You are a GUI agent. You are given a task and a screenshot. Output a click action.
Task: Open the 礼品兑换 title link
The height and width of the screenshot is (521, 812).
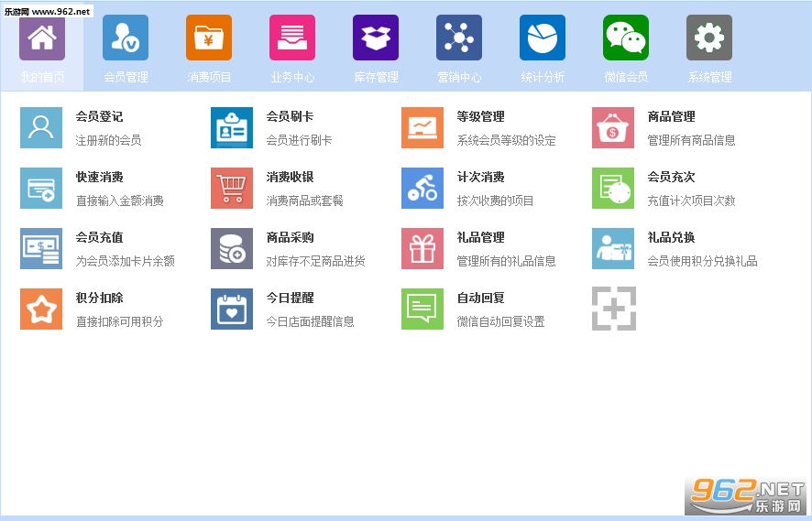671,237
